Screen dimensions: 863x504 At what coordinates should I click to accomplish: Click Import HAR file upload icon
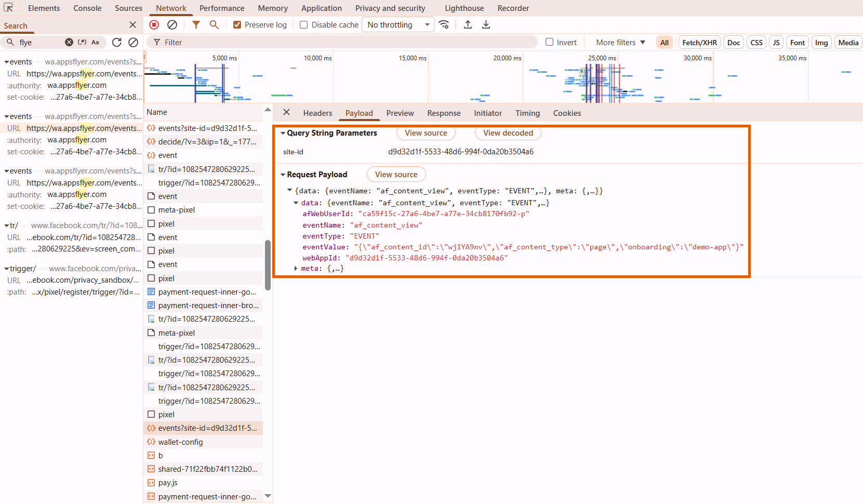click(x=468, y=25)
